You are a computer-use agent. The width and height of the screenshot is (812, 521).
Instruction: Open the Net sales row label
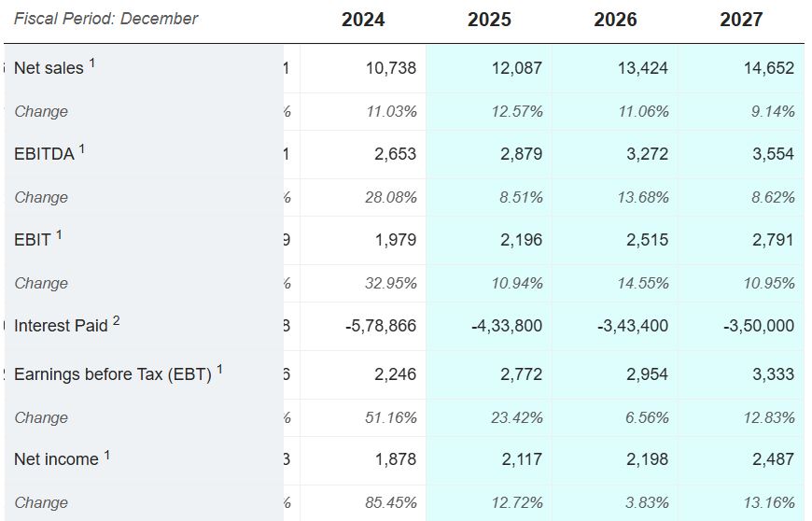[49, 68]
